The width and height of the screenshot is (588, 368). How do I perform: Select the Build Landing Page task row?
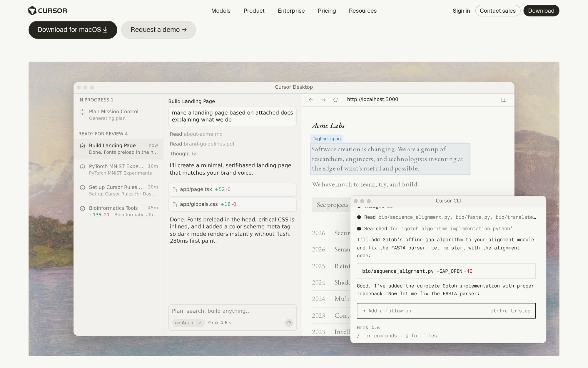[x=118, y=149]
